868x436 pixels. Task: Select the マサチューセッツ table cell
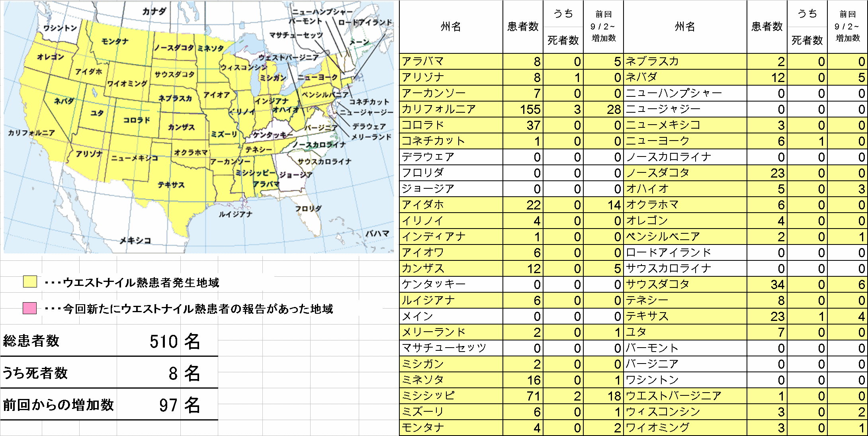pos(451,348)
